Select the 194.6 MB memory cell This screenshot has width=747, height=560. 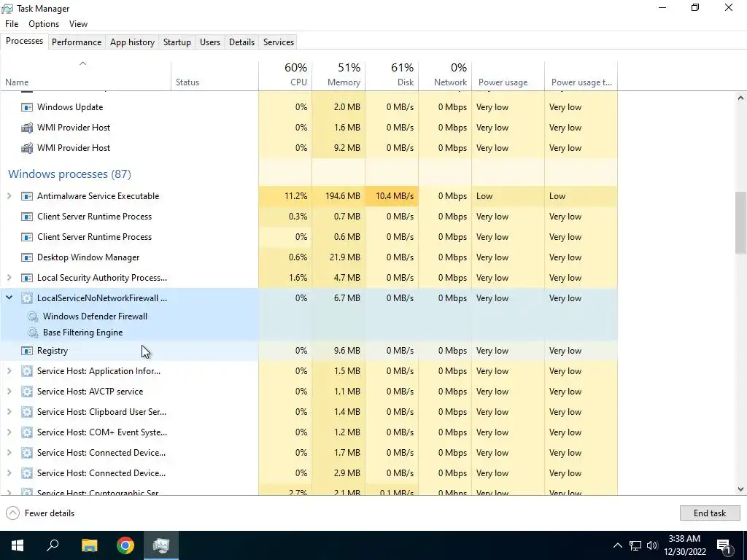click(x=338, y=195)
